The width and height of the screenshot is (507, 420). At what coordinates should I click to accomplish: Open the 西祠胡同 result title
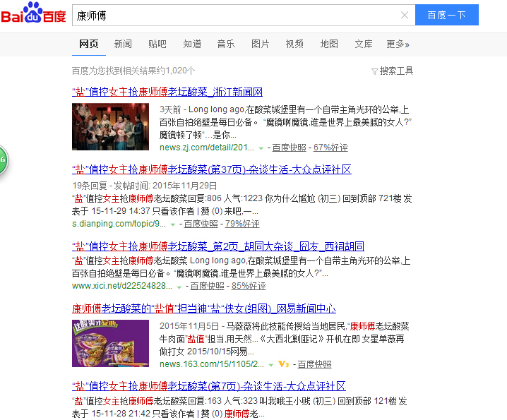click(x=218, y=246)
